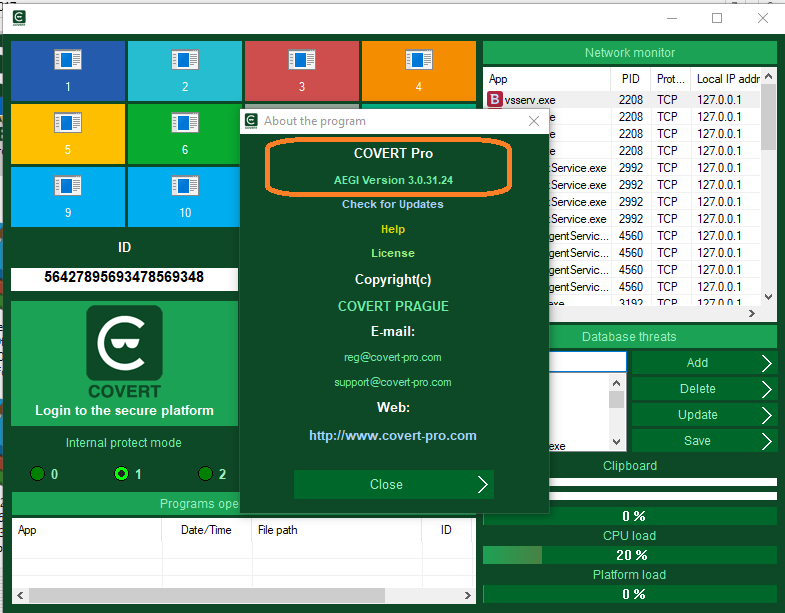
Task: Click the App column header in programs table
Action: (x=86, y=530)
